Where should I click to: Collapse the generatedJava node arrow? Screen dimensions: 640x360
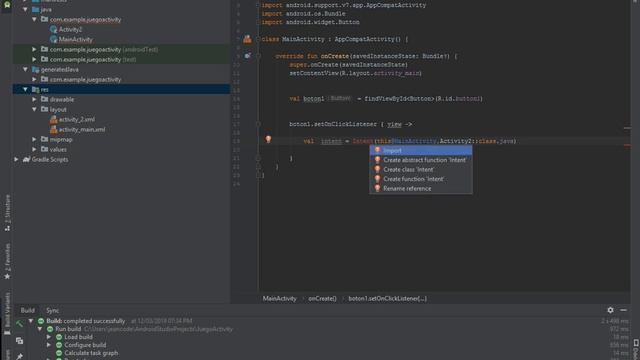pos(26,69)
